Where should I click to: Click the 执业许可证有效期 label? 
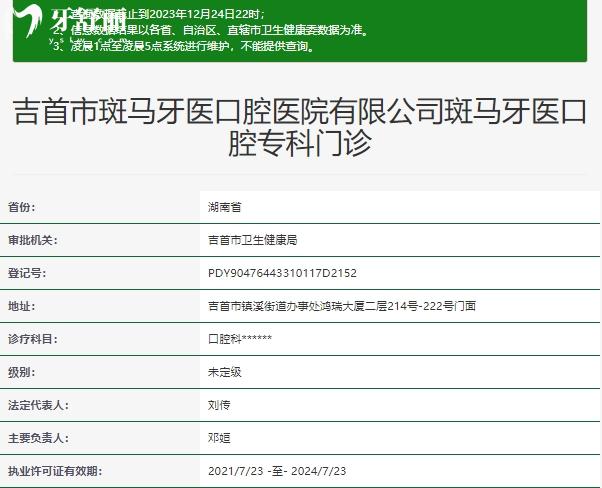pyautogui.click(x=55, y=471)
